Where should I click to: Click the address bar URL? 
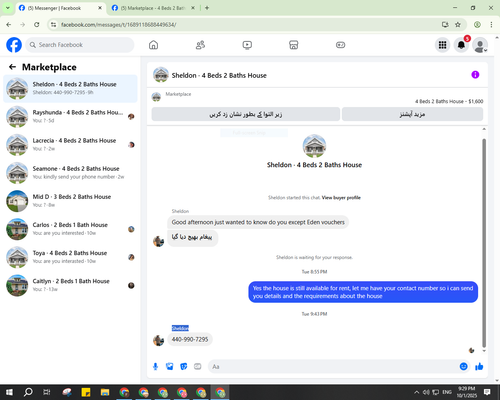tap(118, 25)
